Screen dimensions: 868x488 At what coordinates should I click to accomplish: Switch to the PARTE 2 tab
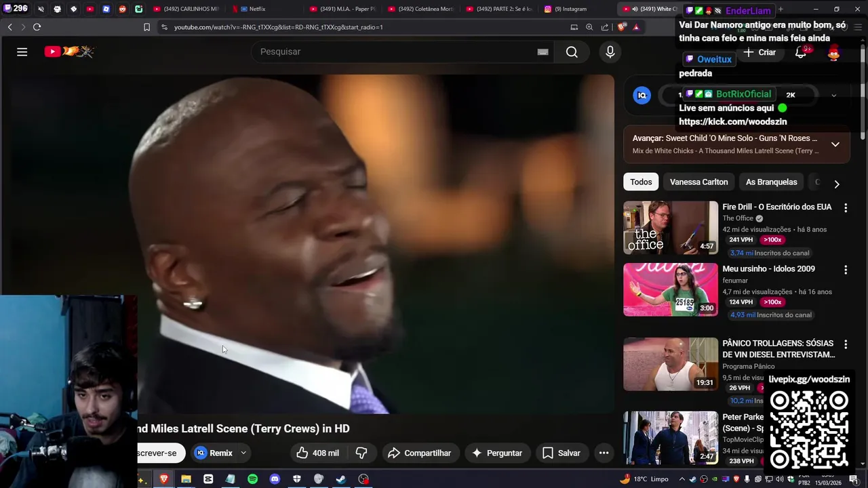(499, 9)
